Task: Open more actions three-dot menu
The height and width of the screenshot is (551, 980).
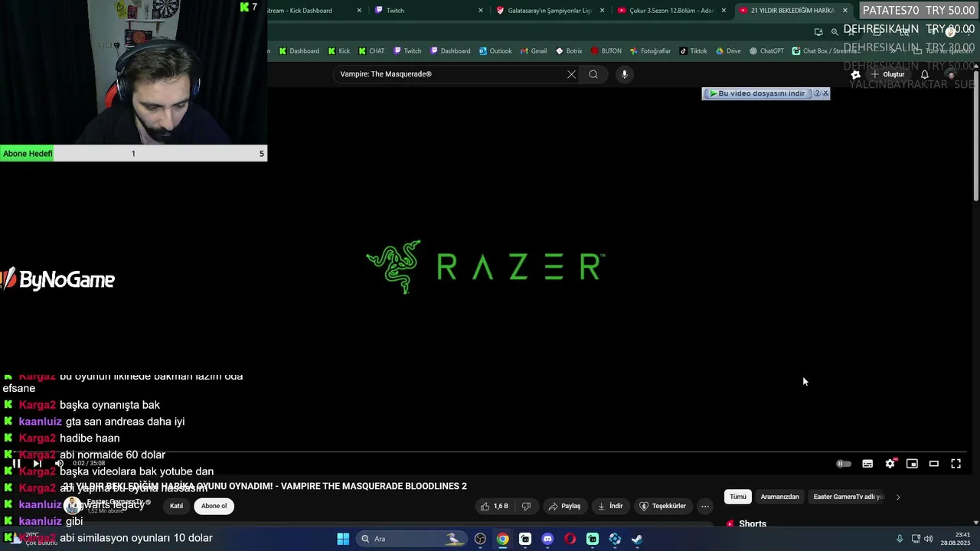Action: (705, 506)
